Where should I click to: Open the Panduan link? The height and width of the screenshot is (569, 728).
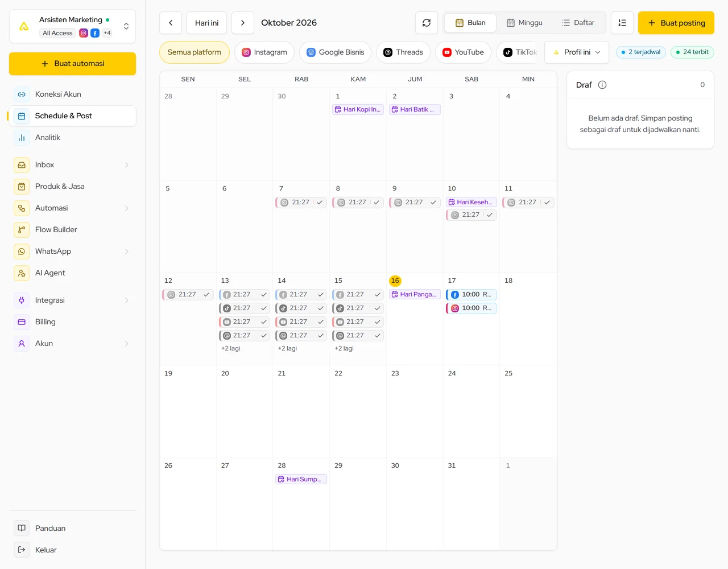coord(72,528)
